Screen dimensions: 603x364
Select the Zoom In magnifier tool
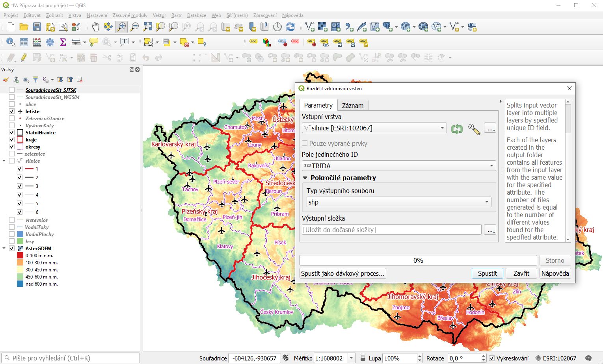[121, 27]
